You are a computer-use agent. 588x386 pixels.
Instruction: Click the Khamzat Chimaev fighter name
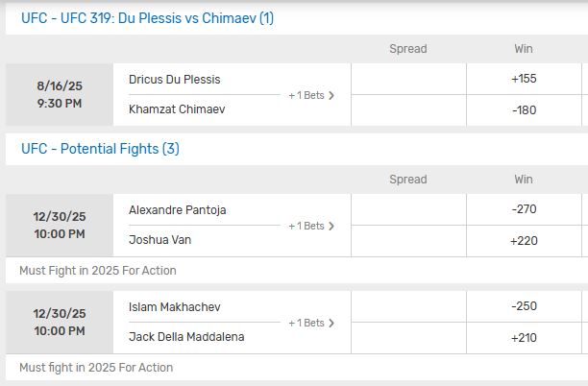coord(177,109)
